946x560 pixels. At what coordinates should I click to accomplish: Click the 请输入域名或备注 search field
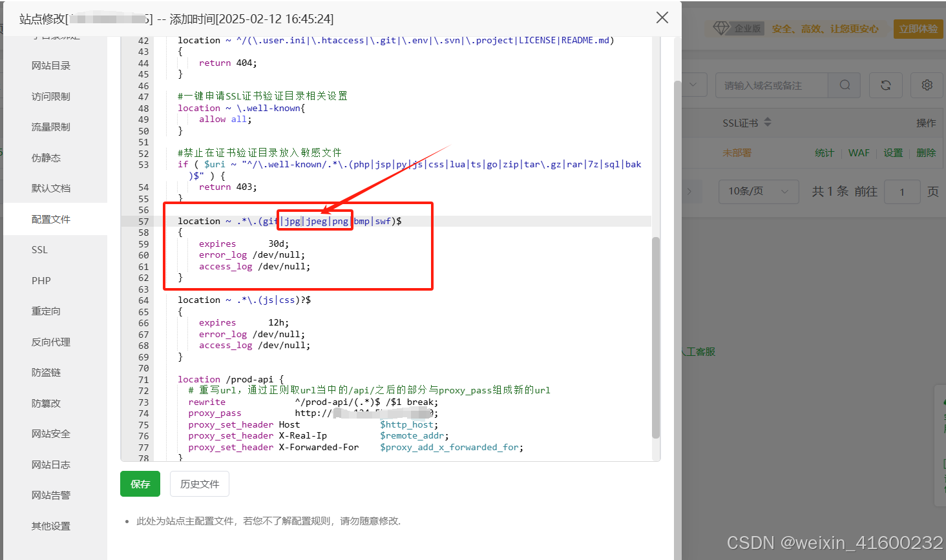coord(772,85)
